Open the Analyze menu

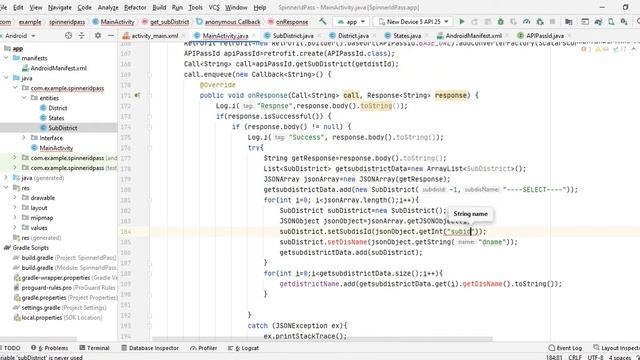click(x=108, y=7)
